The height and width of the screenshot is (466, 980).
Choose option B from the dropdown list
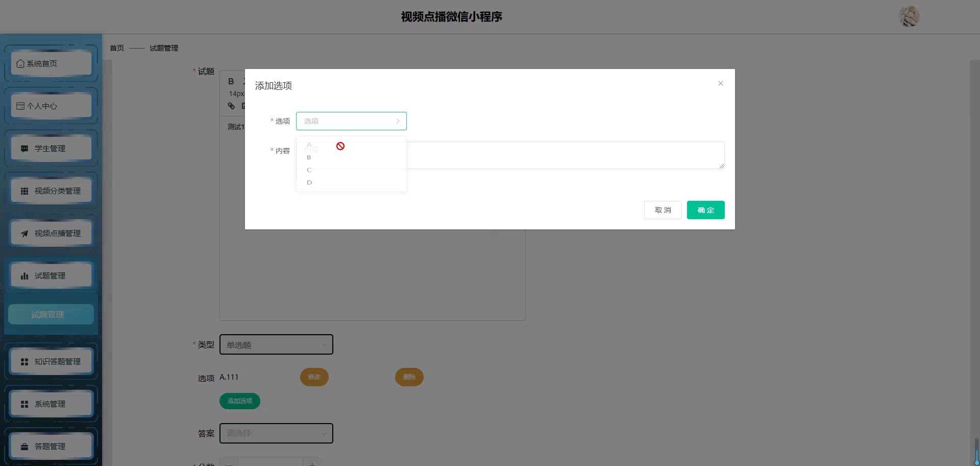[x=351, y=157]
